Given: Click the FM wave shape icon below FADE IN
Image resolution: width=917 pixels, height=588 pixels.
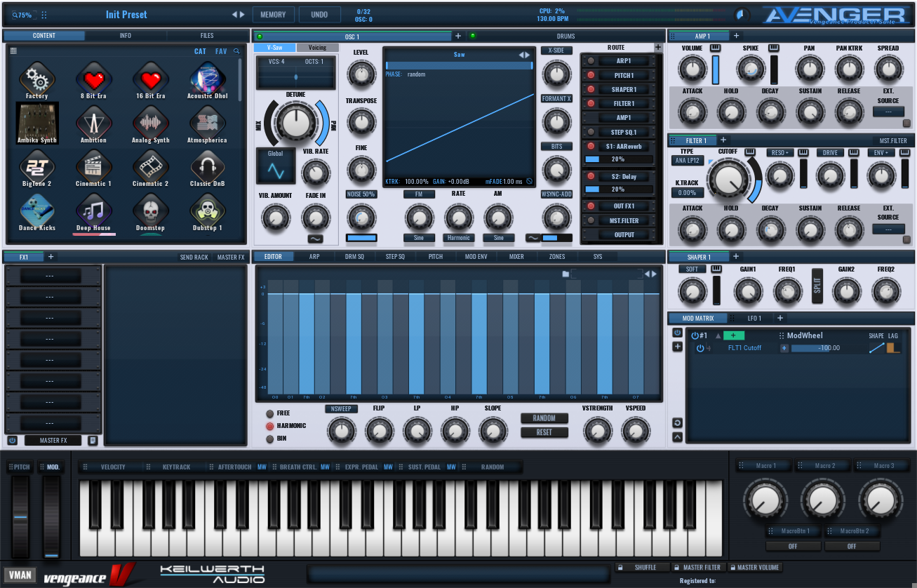Looking at the screenshot, I should click(315, 239).
